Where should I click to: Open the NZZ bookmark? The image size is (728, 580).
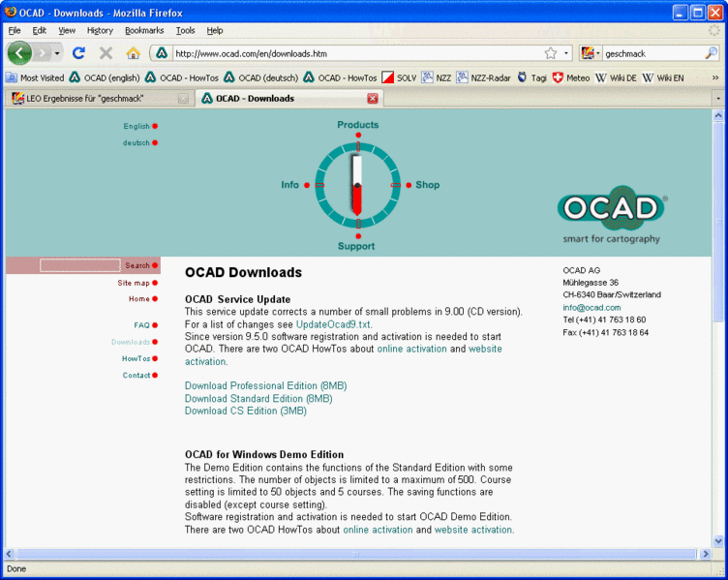tap(436, 77)
